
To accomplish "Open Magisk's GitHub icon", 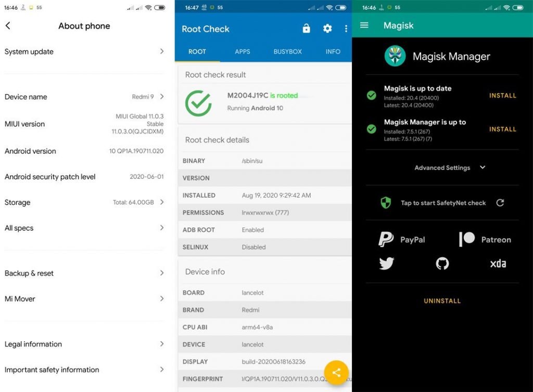I will (x=442, y=264).
